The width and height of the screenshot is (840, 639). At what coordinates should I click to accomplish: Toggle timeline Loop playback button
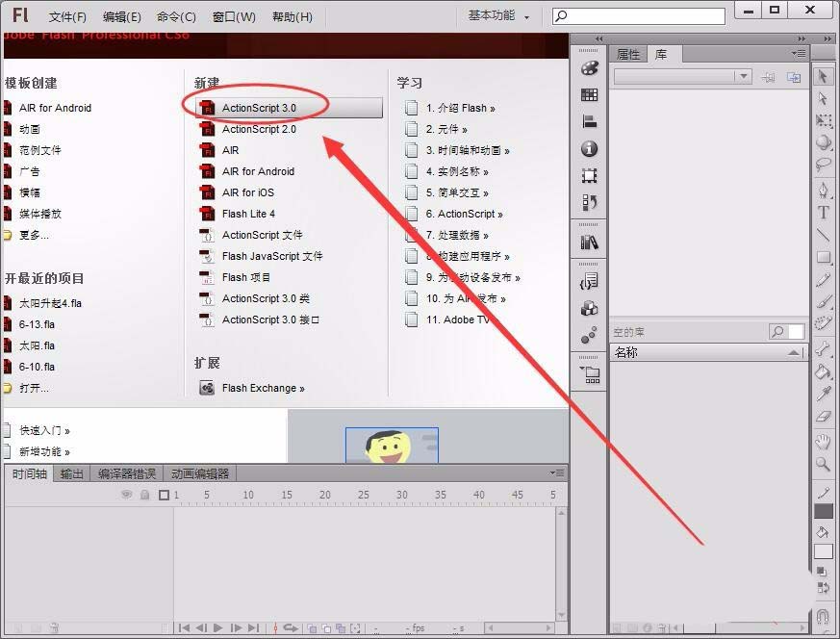292,627
